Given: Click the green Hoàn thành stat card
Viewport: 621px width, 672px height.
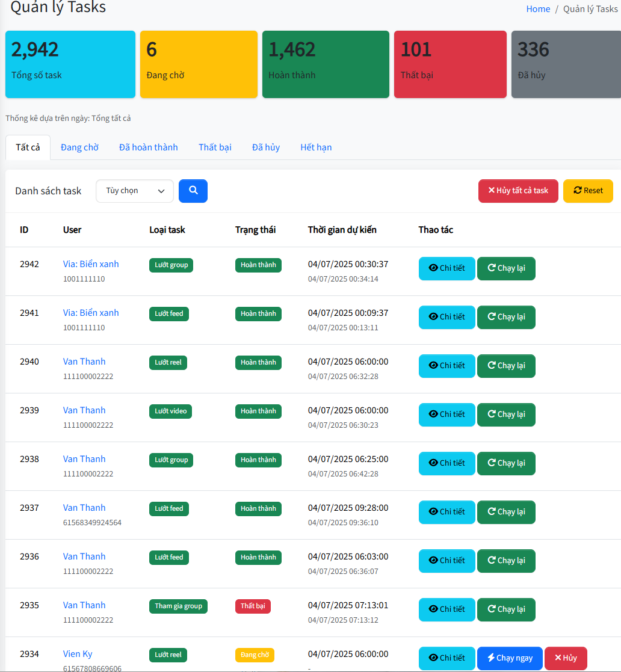Looking at the screenshot, I should pyautogui.click(x=326, y=64).
